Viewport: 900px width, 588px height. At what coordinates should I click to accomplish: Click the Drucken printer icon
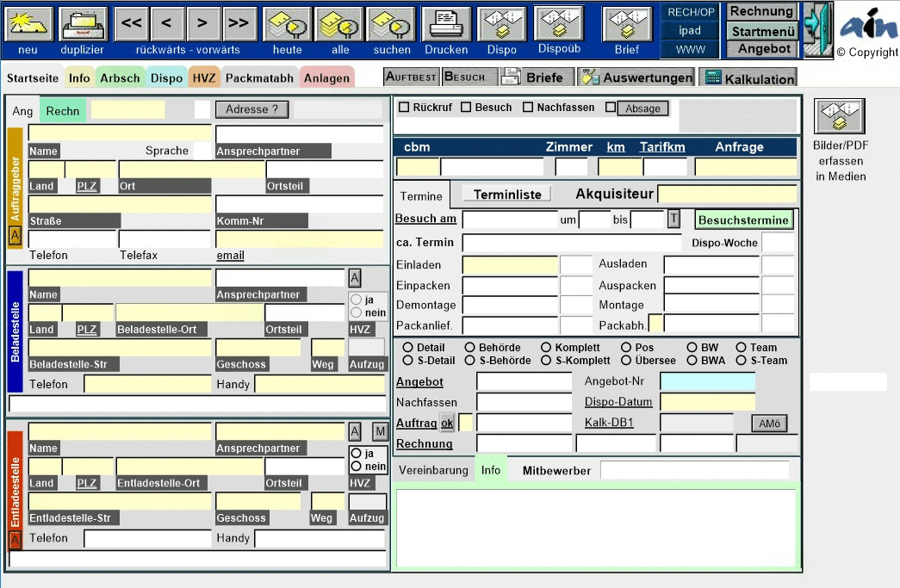(x=446, y=25)
